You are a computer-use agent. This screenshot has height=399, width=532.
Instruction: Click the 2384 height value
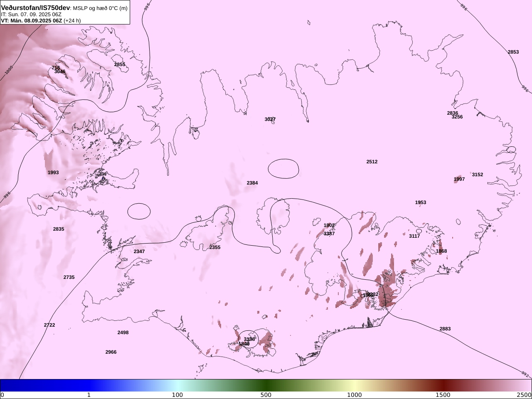point(252,183)
